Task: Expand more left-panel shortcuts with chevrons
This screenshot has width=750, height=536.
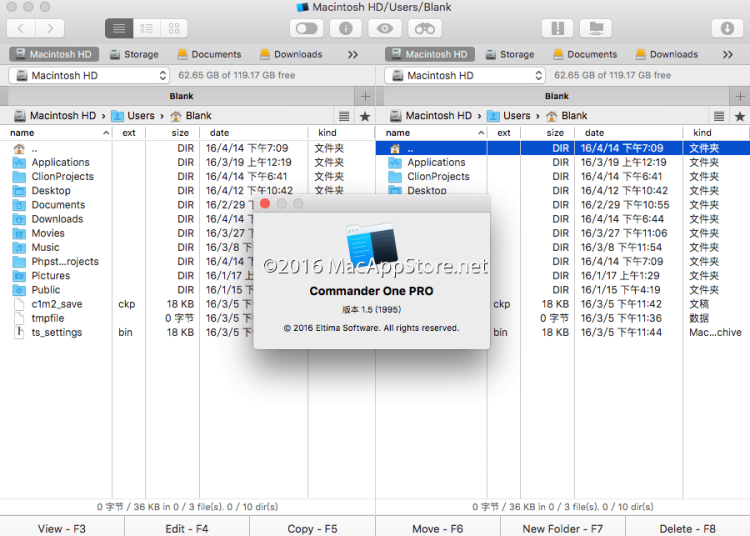Action: tap(352, 54)
